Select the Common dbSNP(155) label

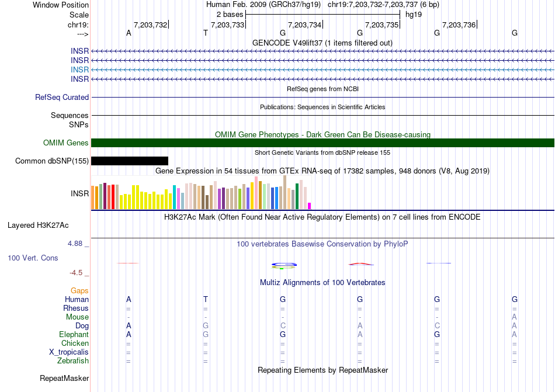click(52, 161)
